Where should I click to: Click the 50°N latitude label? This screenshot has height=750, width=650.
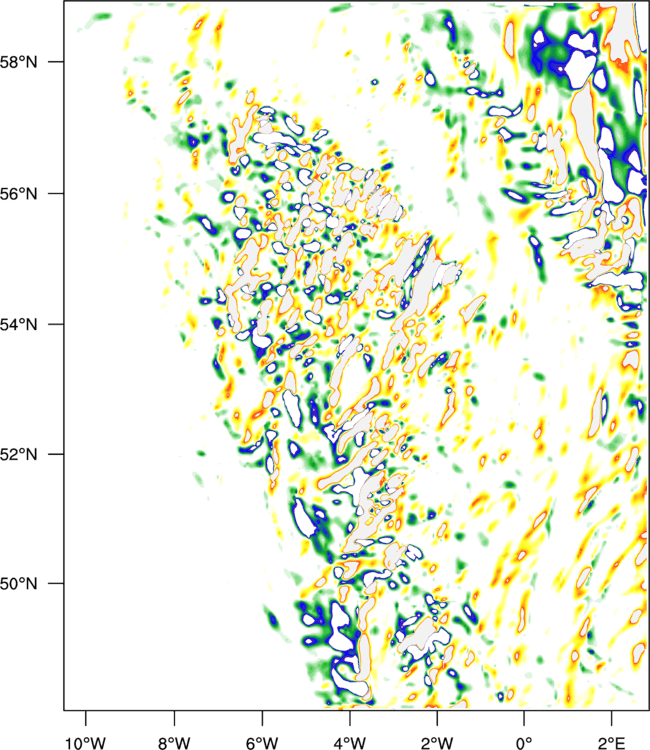click(x=18, y=584)
